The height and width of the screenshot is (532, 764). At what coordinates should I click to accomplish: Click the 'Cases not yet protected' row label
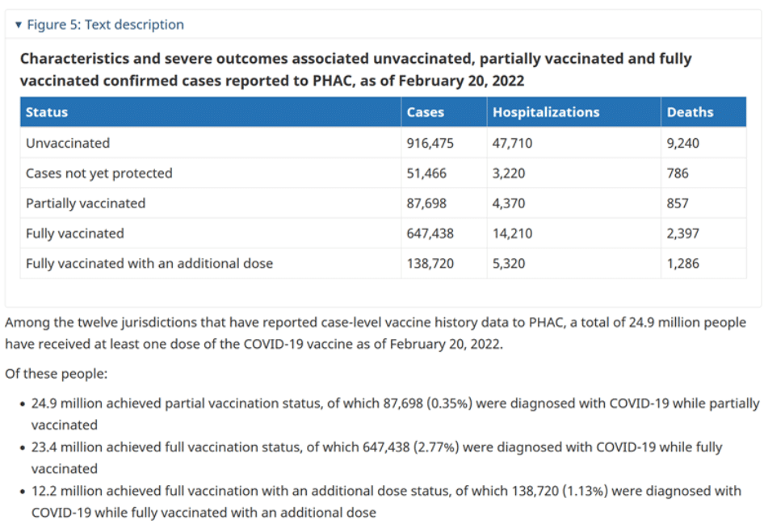point(99,173)
